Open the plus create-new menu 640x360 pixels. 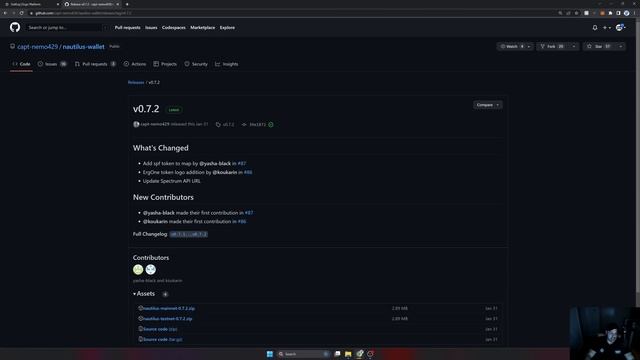[x=607, y=28]
